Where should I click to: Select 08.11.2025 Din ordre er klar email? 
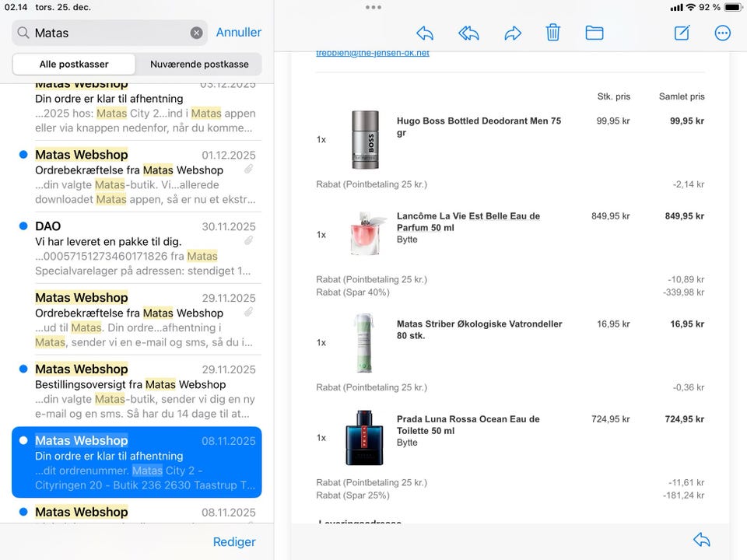[x=137, y=462]
